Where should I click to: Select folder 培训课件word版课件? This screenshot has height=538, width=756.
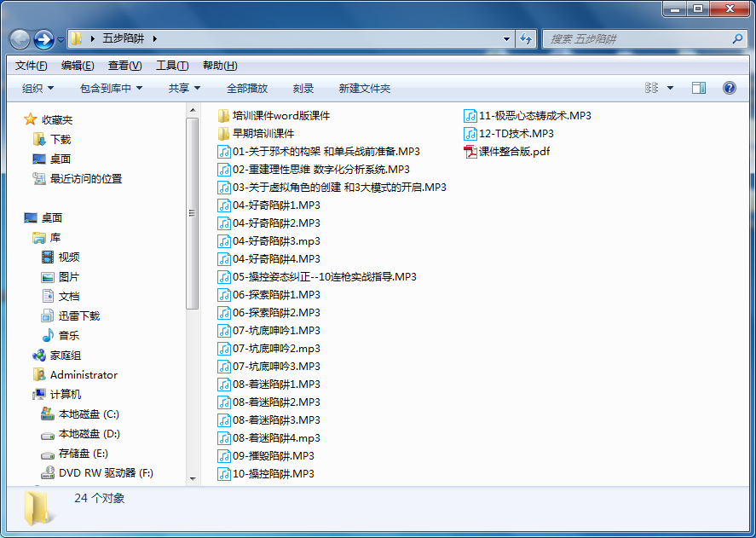point(274,115)
